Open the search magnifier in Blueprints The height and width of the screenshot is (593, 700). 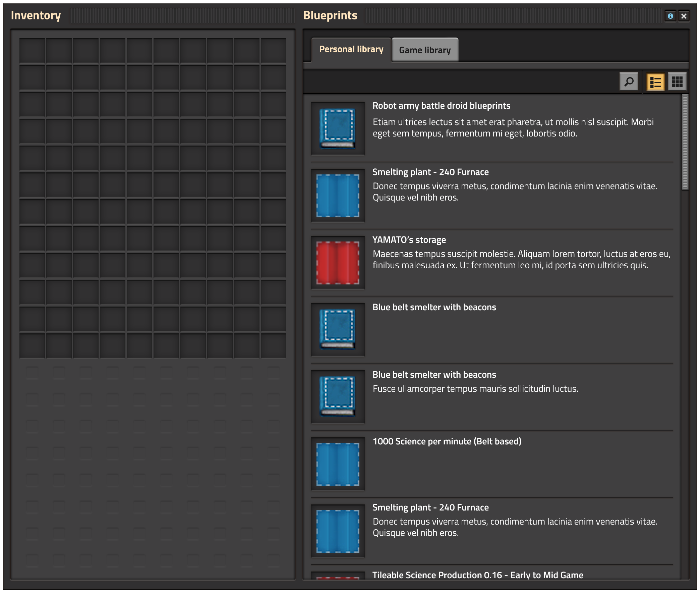628,82
